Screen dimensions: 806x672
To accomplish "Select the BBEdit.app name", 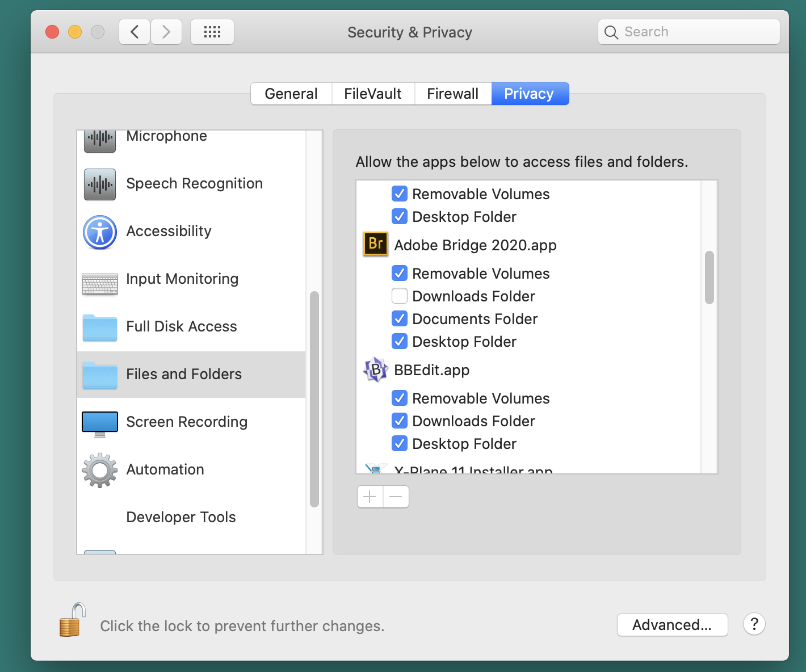I will tap(431, 370).
